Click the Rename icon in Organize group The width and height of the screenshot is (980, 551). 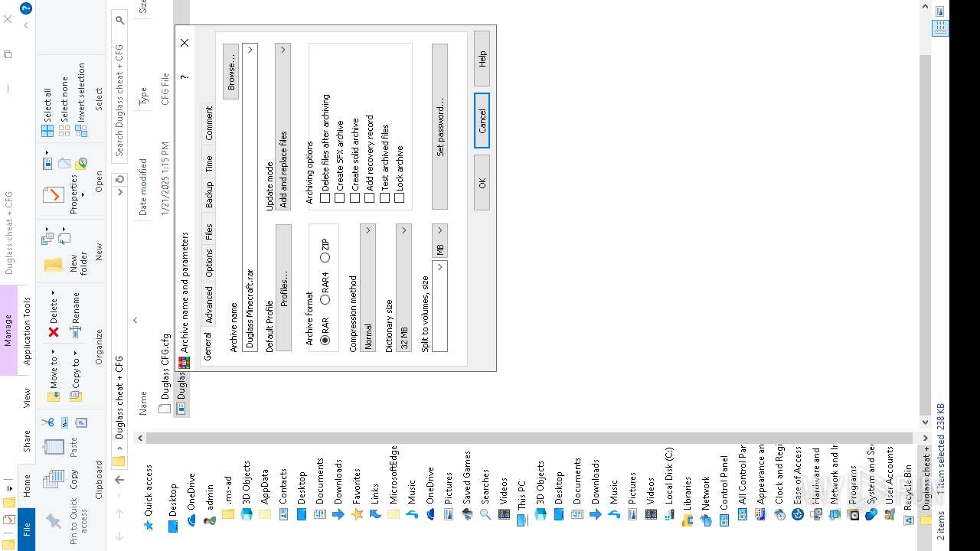75,332
